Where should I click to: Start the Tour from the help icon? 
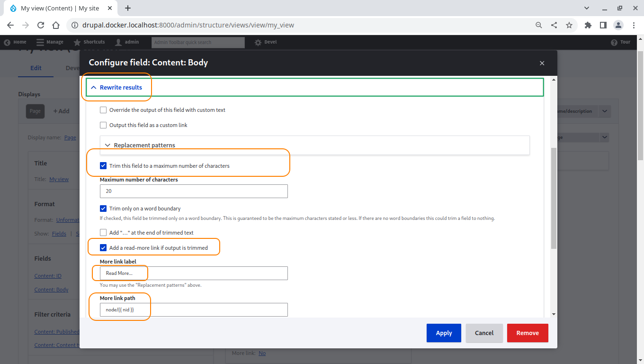(x=614, y=42)
